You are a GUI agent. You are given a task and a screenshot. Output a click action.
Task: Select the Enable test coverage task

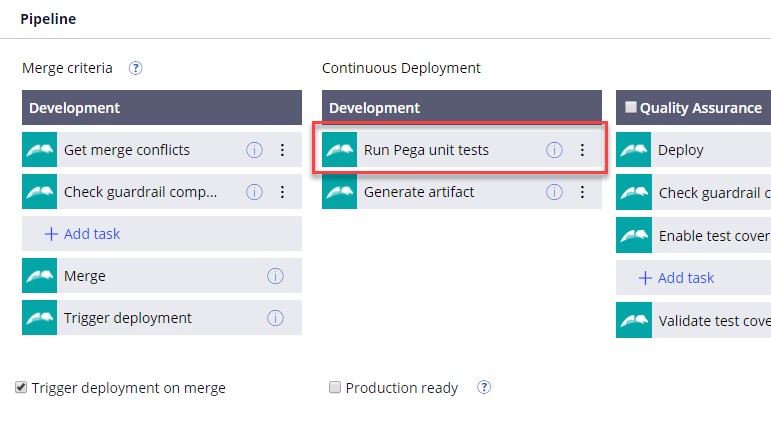pyautogui.click(x=693, y=236)
